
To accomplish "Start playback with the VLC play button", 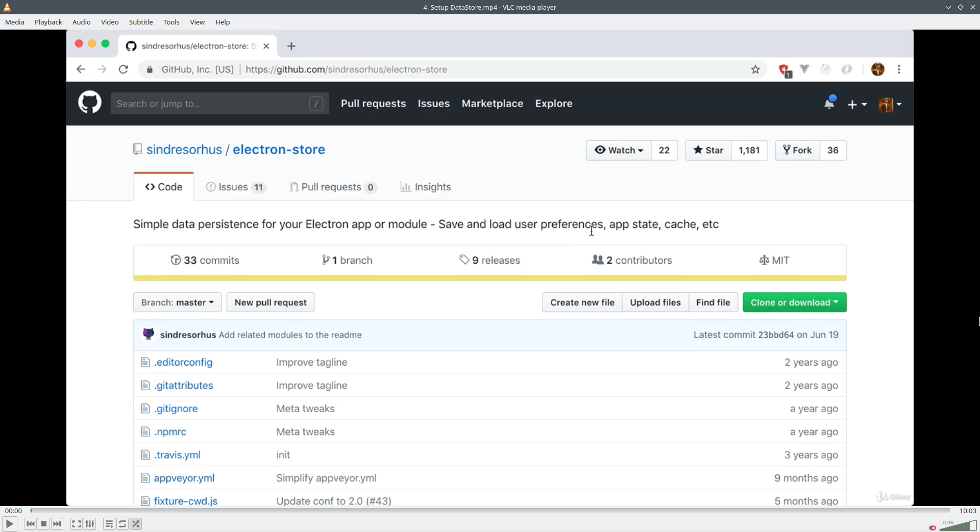I will 9,524.
